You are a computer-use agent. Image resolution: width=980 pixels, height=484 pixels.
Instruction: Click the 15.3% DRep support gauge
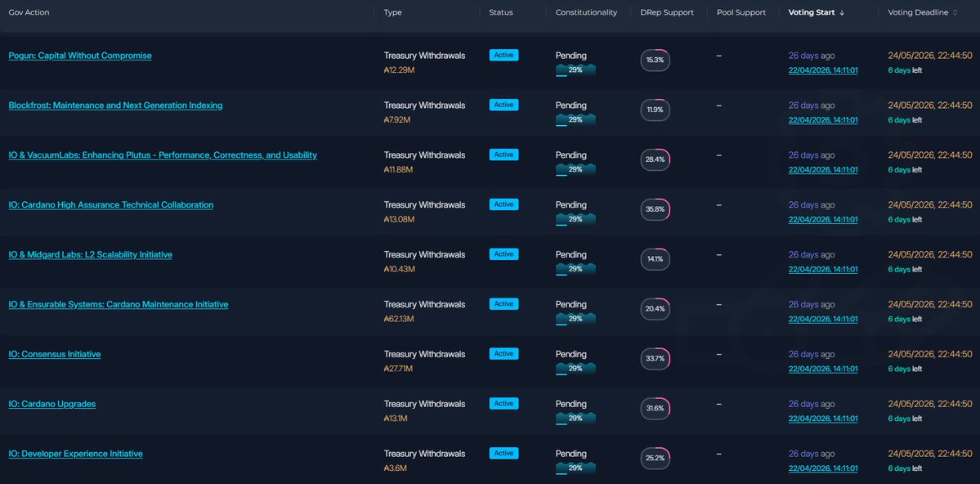655,60
